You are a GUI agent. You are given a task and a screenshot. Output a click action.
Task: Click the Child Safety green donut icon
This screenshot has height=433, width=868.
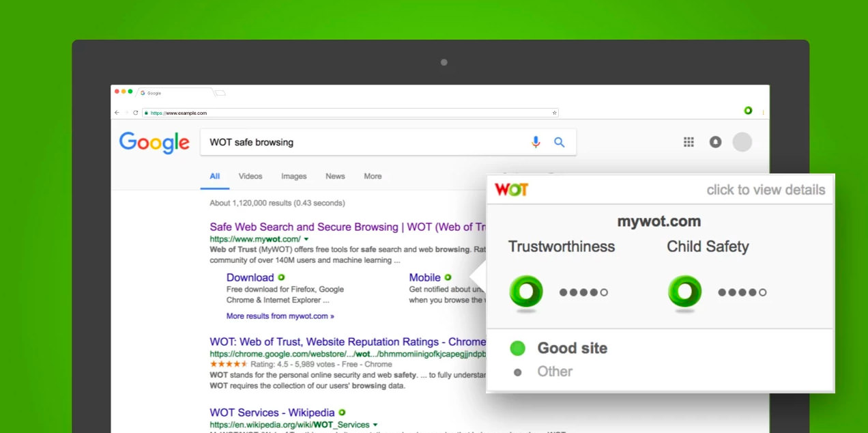click(684, 293)
